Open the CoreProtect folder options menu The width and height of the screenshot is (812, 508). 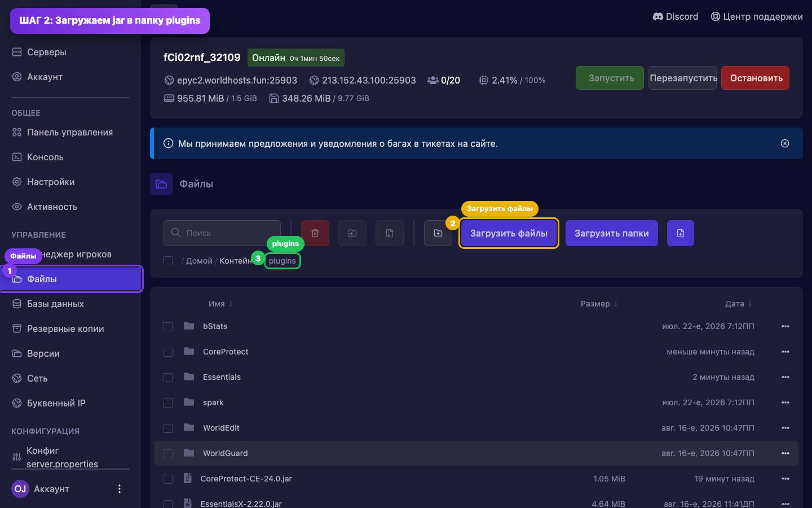pos(785,352)
